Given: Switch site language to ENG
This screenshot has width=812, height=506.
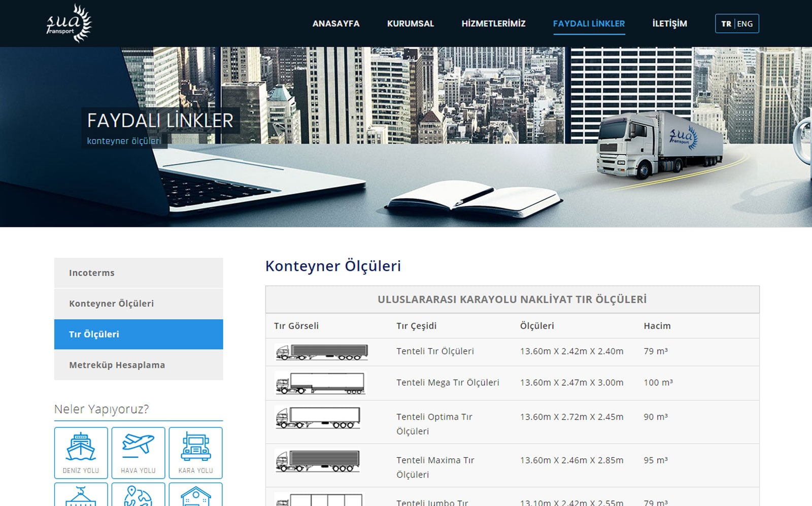Looking at the screenshot, I should tap(745, 23).
